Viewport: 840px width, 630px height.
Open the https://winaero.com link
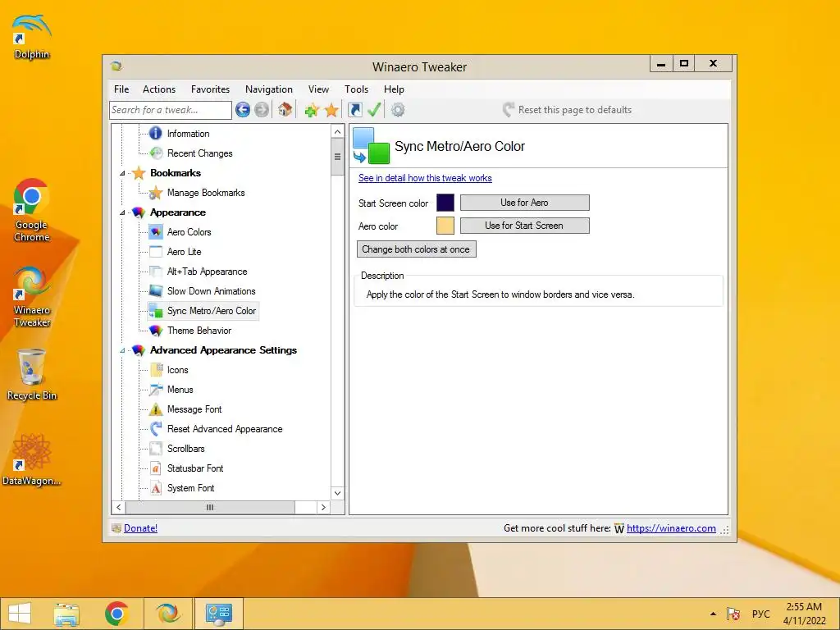[x=671, y=528]
